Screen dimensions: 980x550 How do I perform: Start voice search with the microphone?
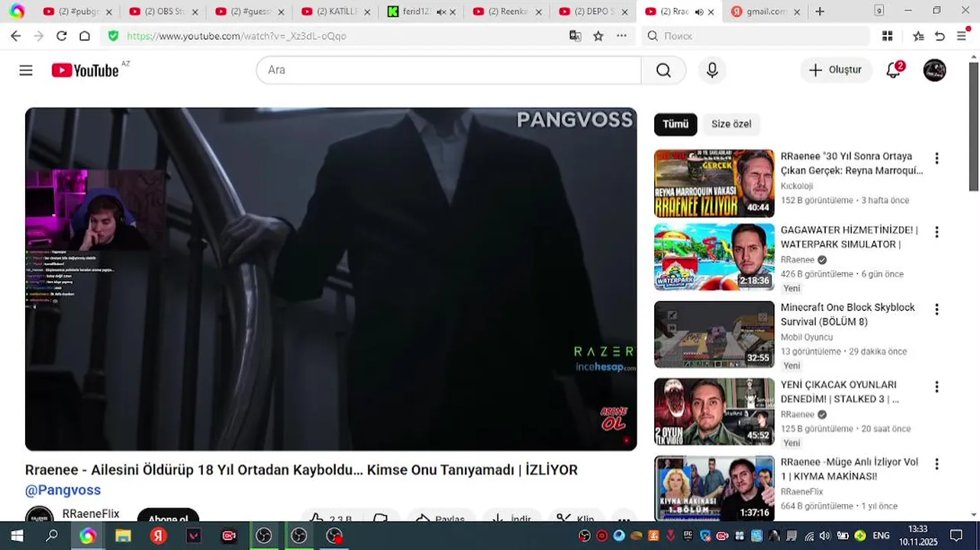coord(712,70)
